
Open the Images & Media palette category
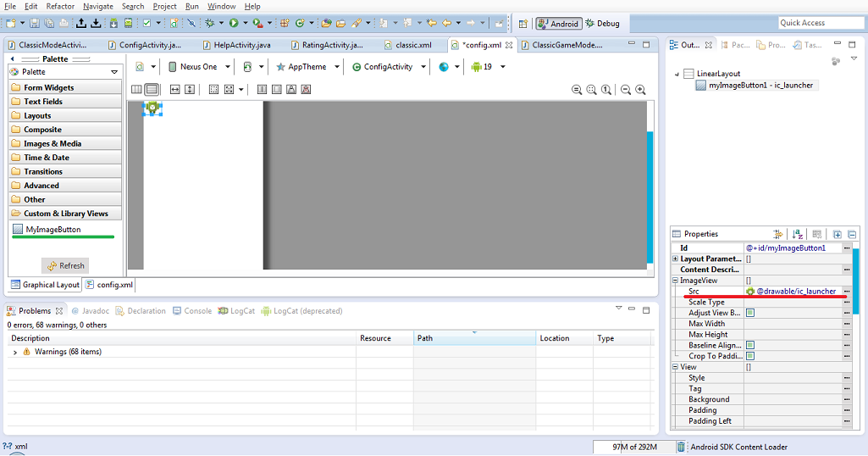[x=65, y=143]
